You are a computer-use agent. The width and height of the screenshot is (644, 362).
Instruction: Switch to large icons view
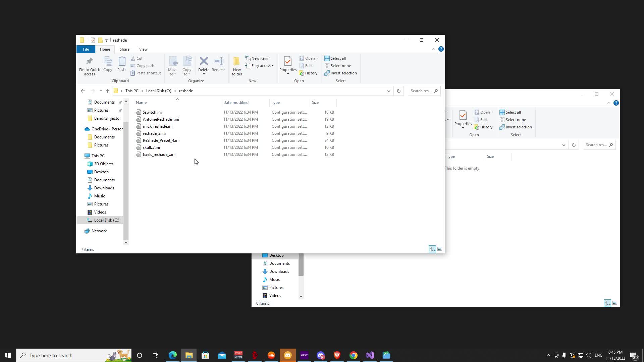439,249
